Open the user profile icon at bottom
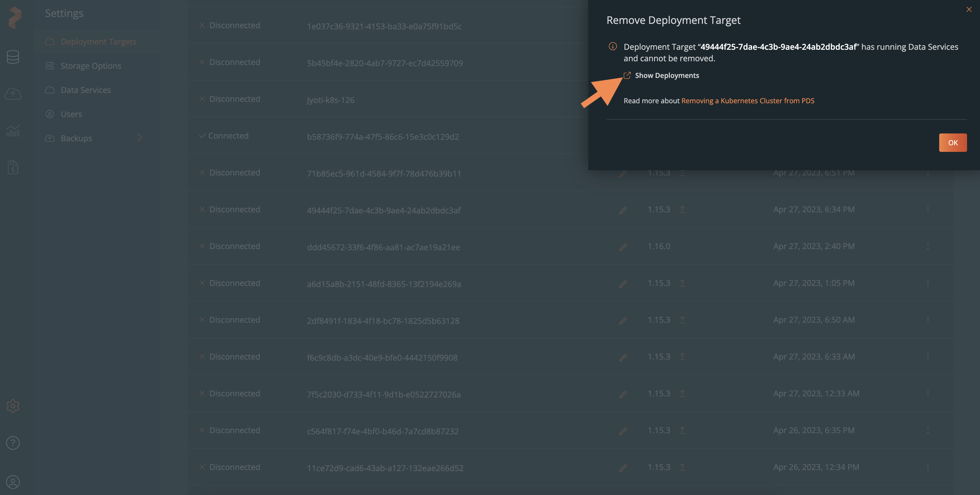The height and width of the screenshot is (495, 980). 13,482
